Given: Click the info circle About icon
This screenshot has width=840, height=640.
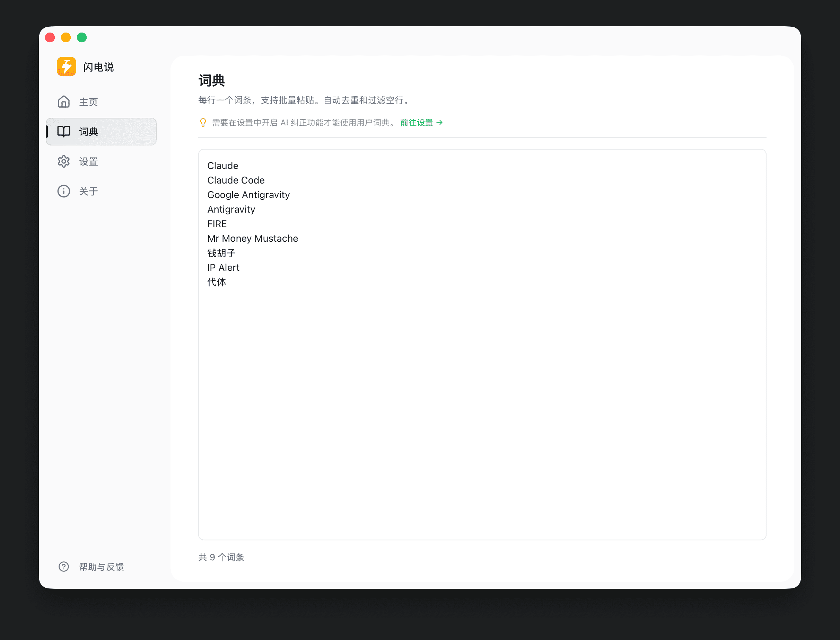Looking at the screenshot, I should tap(64, 191).
